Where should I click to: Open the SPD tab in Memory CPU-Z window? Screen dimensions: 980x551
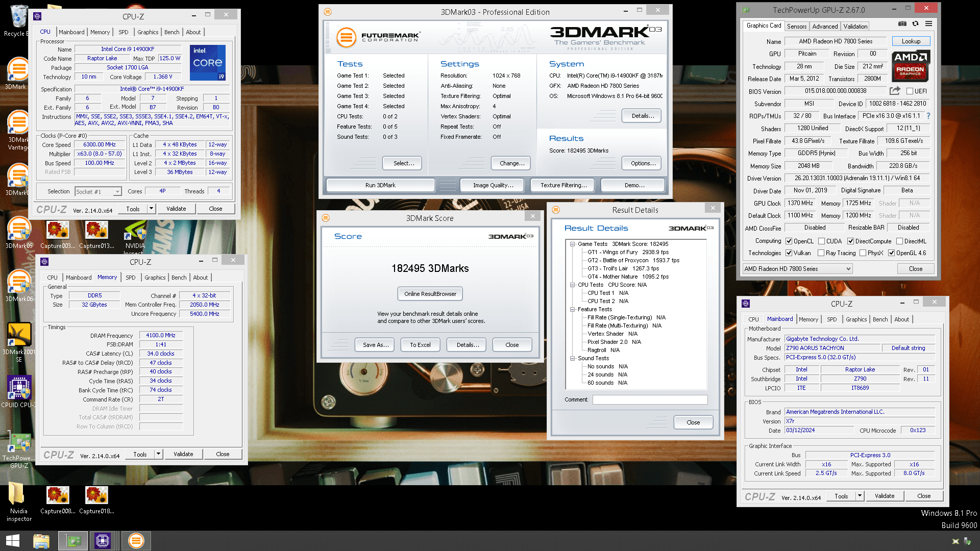pyautogui.click(x=131, y=278)
